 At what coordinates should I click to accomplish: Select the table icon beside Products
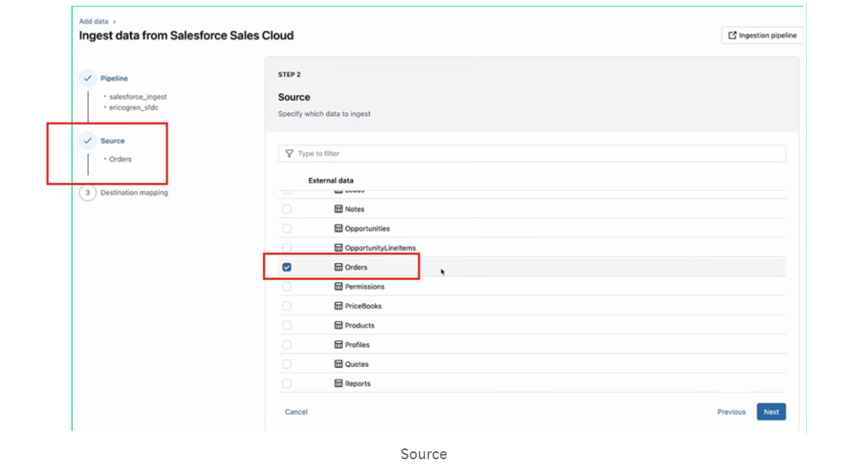coord(339,325)
